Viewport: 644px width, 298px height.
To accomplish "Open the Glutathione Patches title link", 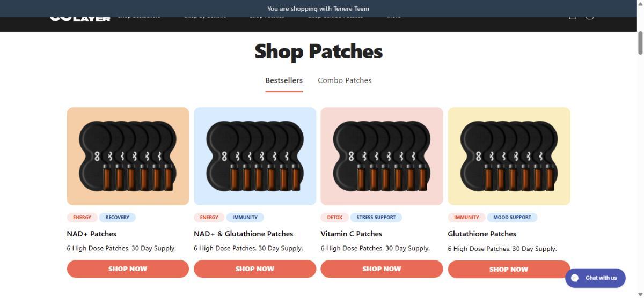I will (482, 234).
